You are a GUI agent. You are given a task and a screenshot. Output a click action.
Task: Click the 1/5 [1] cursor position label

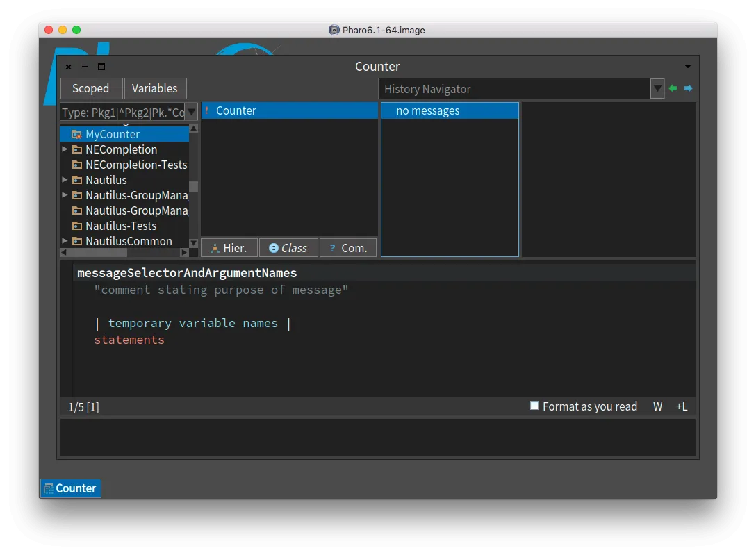pos(83,407)
